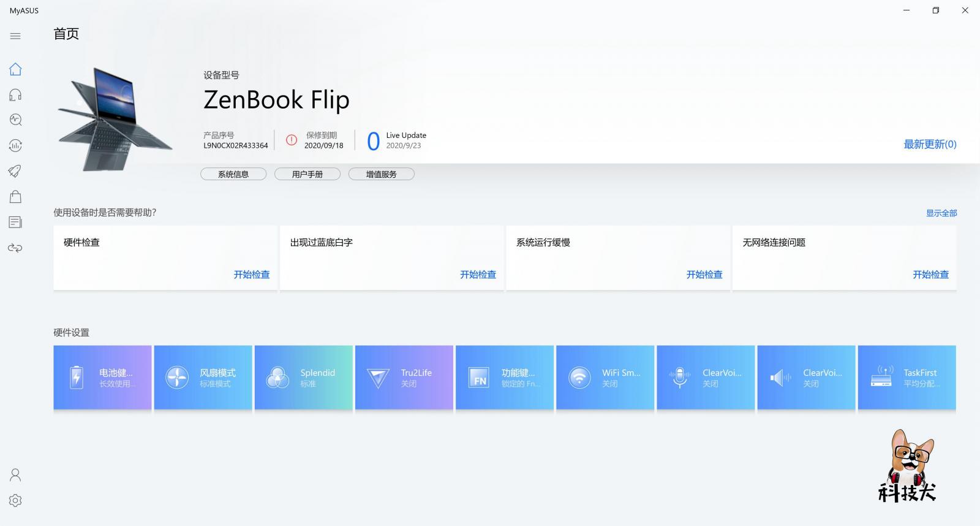Click the 设备型号 label
Viewport: 980px width, 526px height.
pyautogui.click(x=221, y=75)
